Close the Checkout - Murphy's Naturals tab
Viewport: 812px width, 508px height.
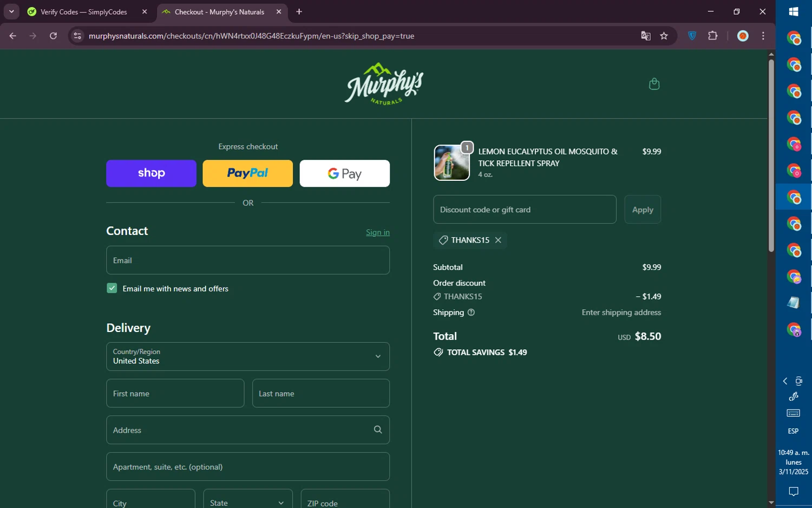(x=279, y=11)
